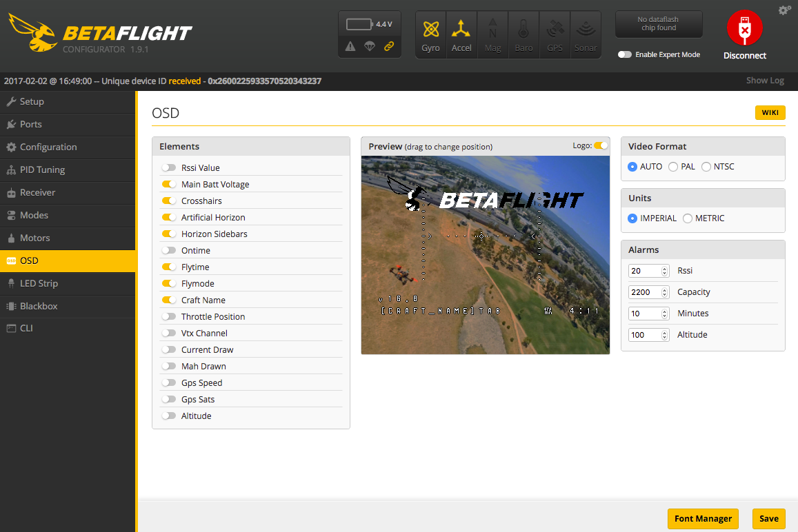The image size is (798, 532).
Task: Disable the Craft Name element
Action: click(x=168, y=300)
